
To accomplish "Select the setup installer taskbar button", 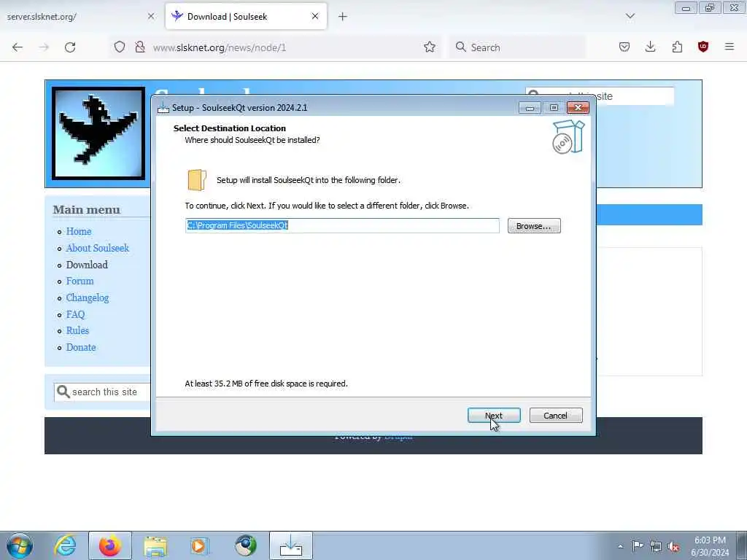I will coord(291,545).
